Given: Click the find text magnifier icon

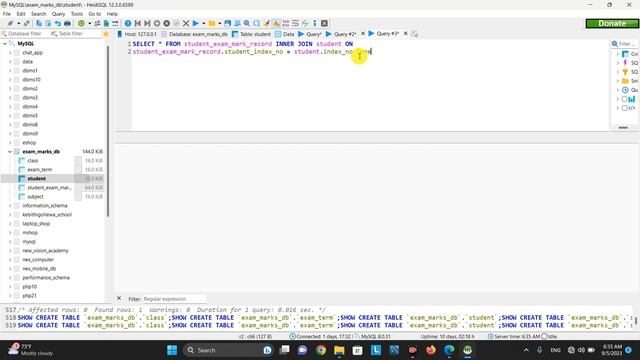Looking at the screenshot, I should (x=247, y=23).
